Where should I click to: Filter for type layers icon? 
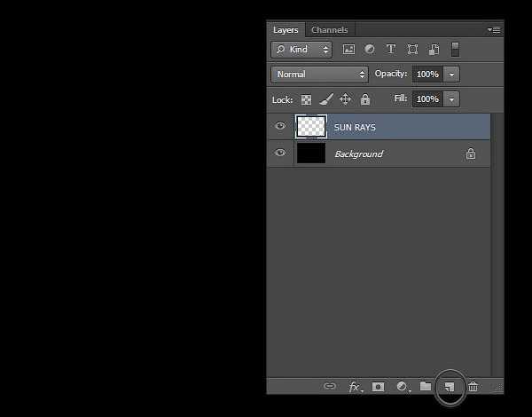coord(391,50)
